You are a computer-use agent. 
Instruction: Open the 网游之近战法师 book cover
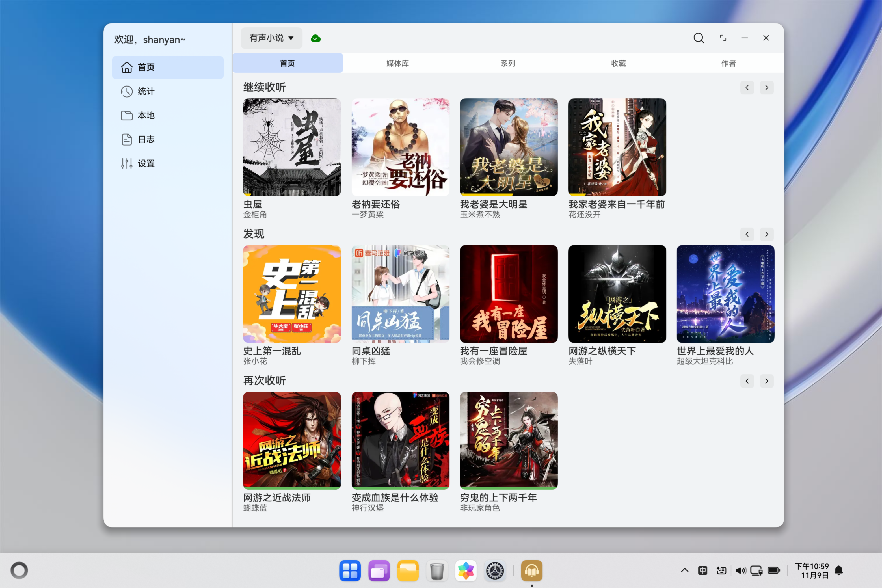(x=292, y=441)
